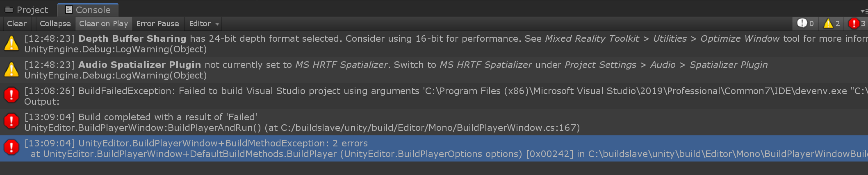
Task: Disable Clear on Play
Action: point(103,24)
